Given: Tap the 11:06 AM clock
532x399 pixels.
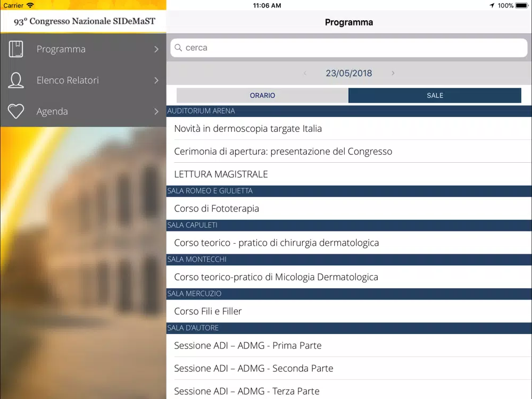Looking at the screenshot, I should (x=267, y=5).
